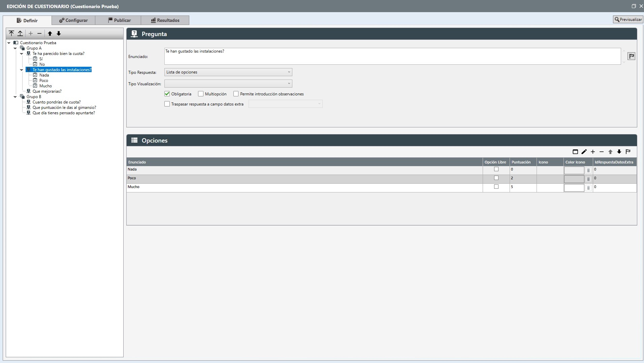Collapse 'Te ha parecido bien la cuota?' node
This screenshot has height=363, width=644.
pos(22,54)
